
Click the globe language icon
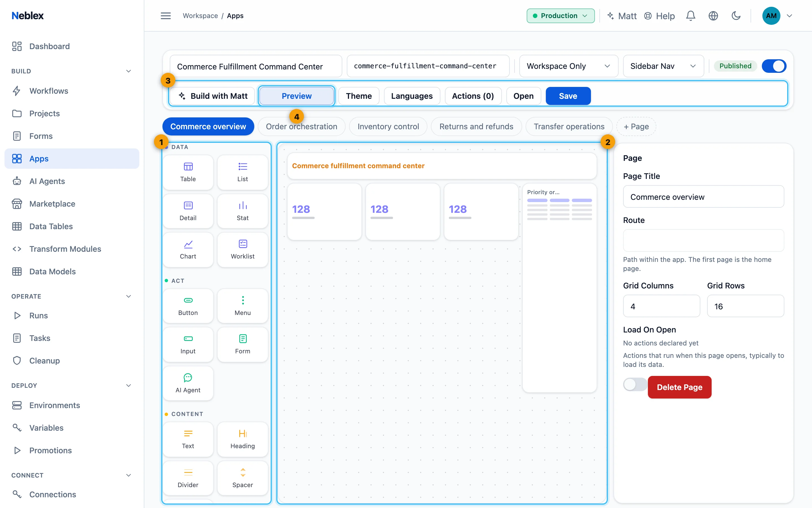coord(713,16)
